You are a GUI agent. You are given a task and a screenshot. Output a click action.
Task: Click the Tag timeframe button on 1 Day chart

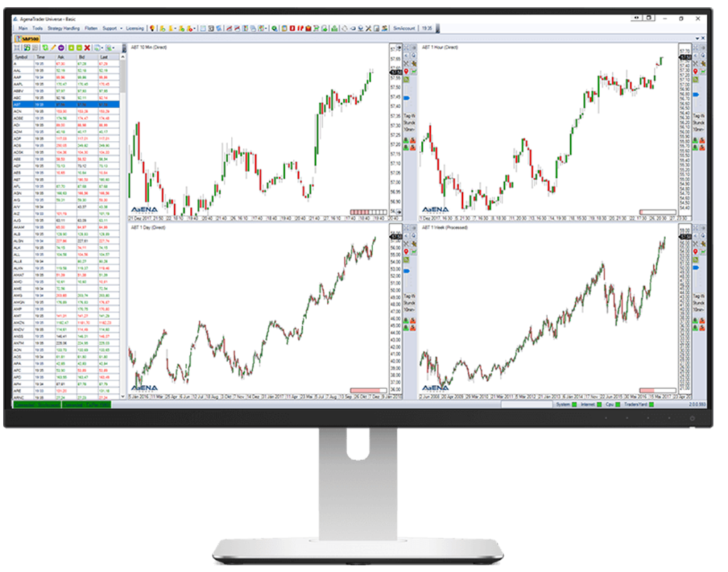[409, 296]
